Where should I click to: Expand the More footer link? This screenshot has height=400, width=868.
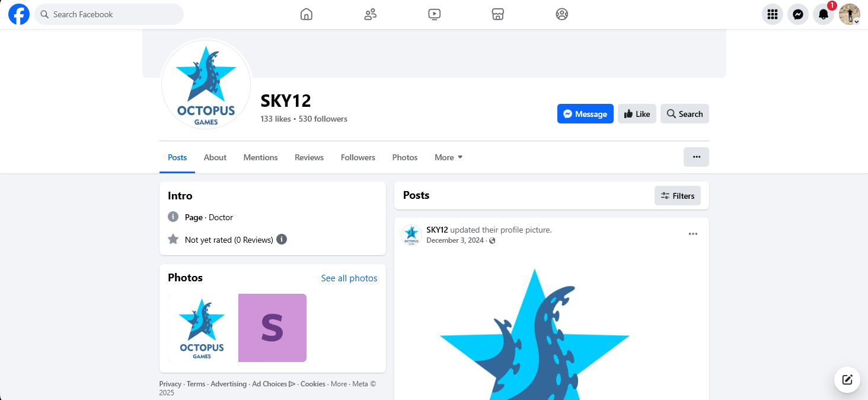[339, 384]
